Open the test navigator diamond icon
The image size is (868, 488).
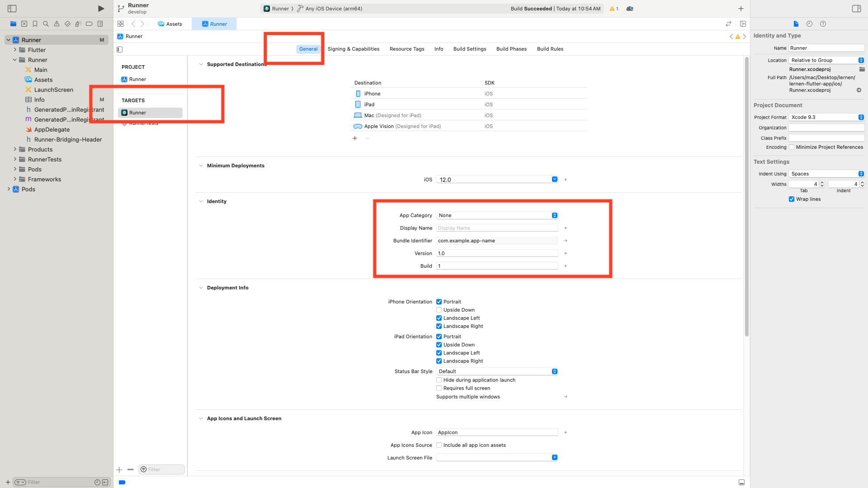tap(67, 24)
